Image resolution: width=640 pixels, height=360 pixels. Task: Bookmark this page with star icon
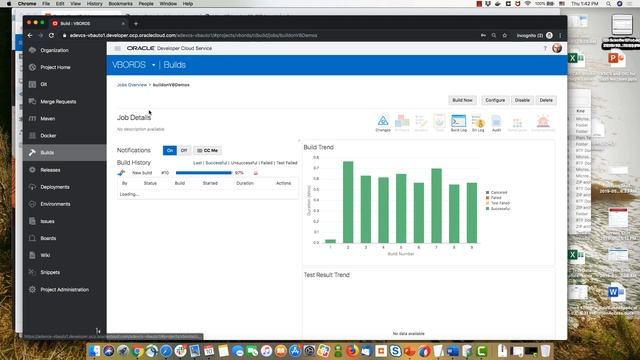(x=504, y=36)
